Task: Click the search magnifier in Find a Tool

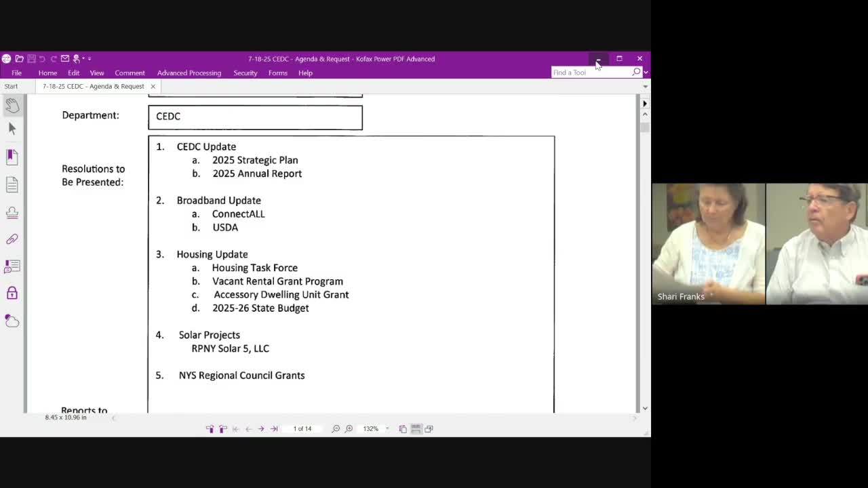Action: [636, 72]
